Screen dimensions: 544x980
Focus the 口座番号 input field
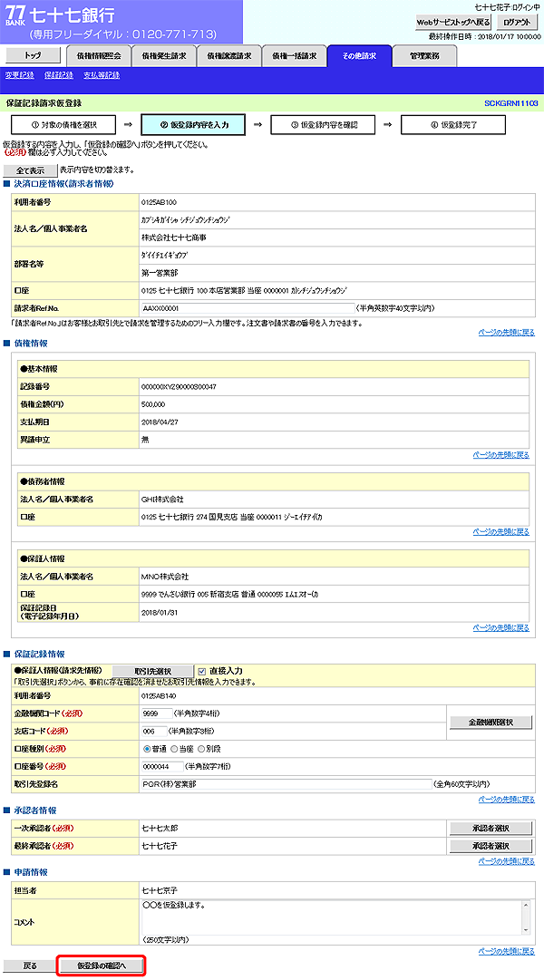(x=162, y=766)
